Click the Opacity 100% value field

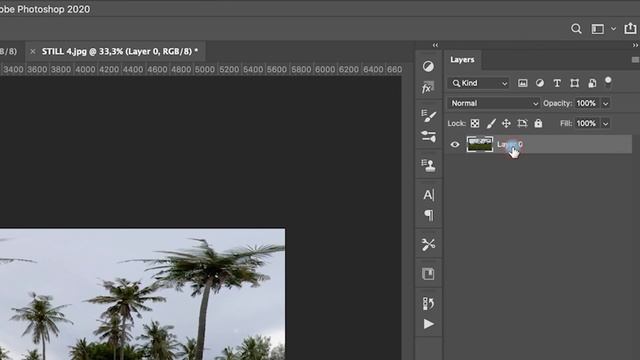[x=587, y=103]
